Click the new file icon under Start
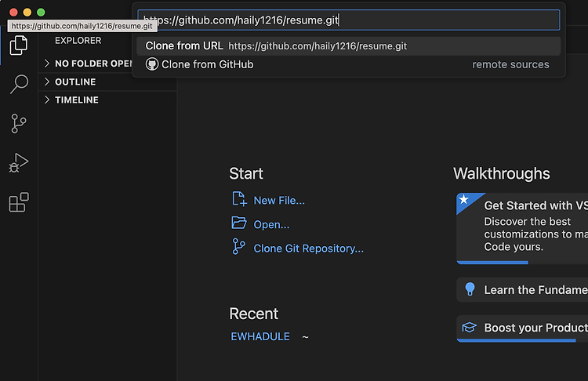 pyautogui.click(x=239, y=199)
